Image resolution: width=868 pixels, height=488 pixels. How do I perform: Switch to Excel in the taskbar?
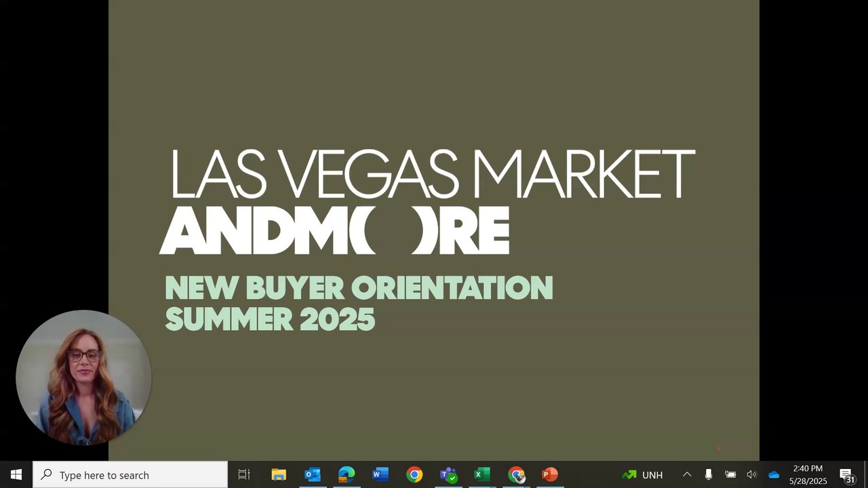[x=482, y=474]
